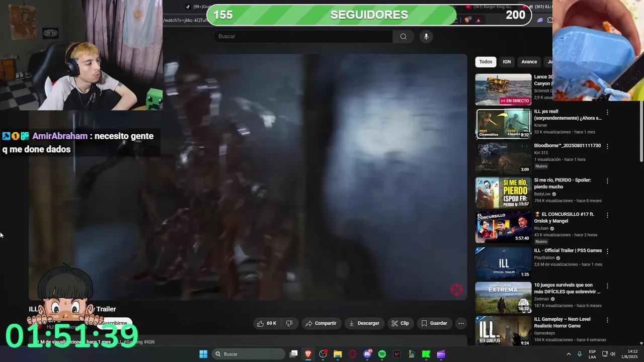Click the Descargar download button

point(364,323)
